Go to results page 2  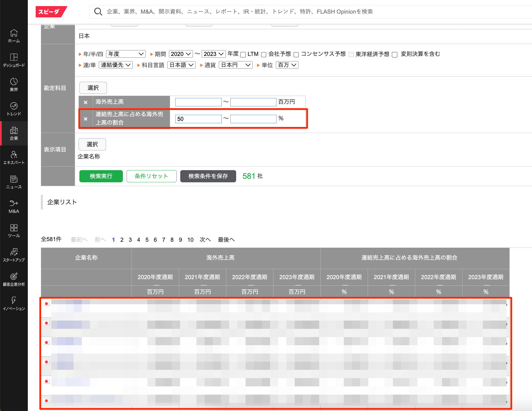(122, 240)
